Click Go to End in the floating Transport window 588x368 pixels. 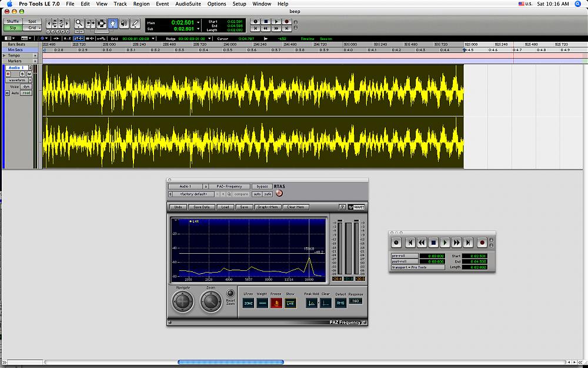[x=469, y=243]
